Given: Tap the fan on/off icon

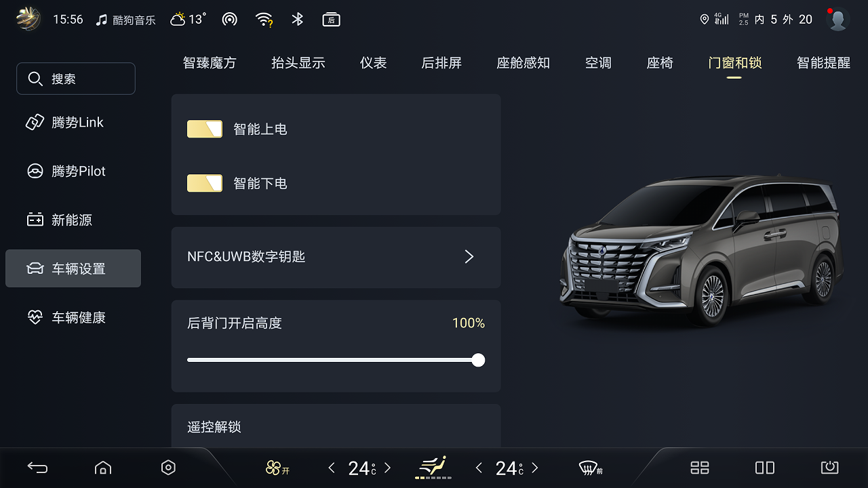Looking at the screenshot, I should pyautogui.click(x=277, y=468).
